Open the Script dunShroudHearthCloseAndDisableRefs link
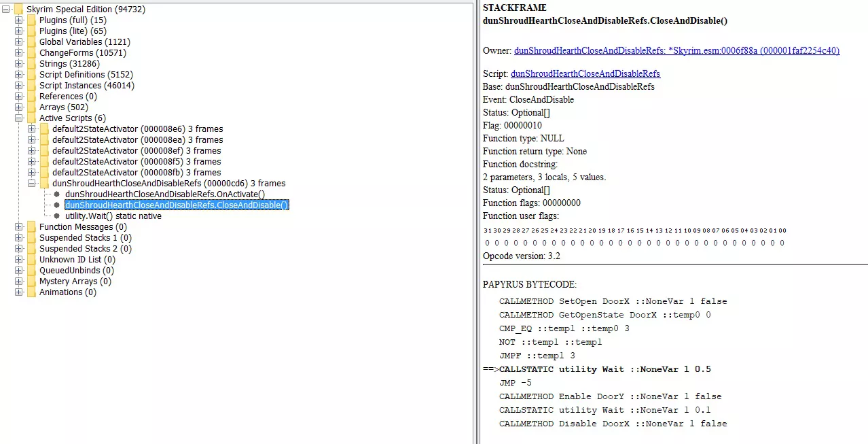This screenshot has width=868, height=444. [585, 73]
